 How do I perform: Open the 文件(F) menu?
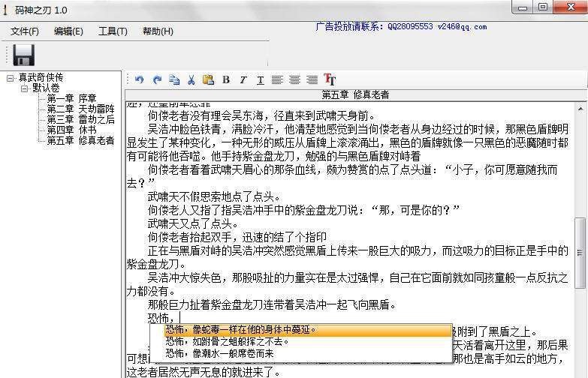click(x=25, y=31)
